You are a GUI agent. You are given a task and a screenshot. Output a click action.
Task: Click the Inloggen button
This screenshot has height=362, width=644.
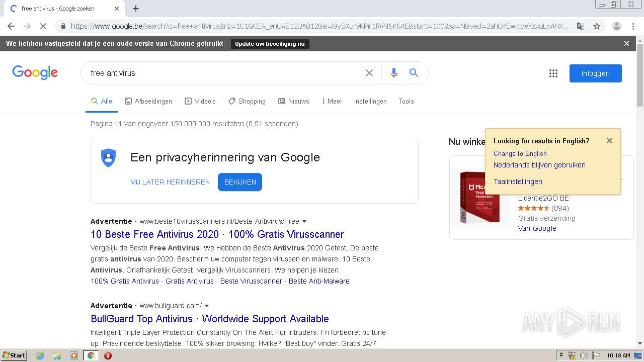[x=596, y=73]
